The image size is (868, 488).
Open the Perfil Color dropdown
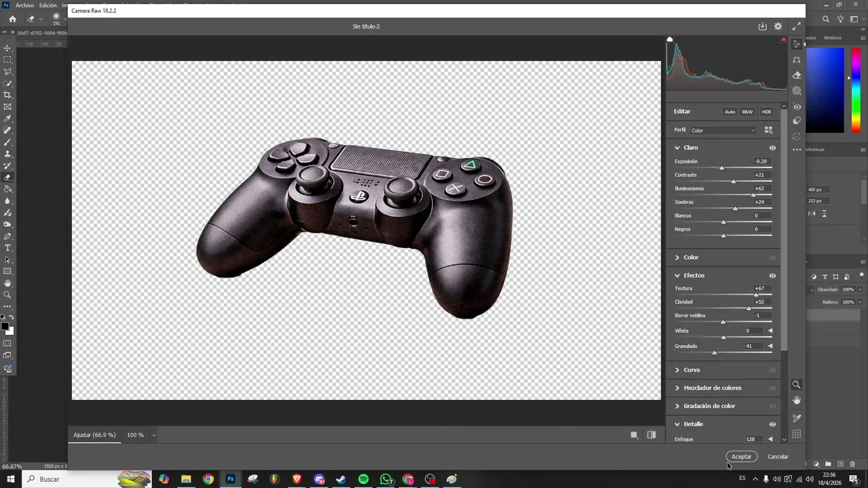723,130
